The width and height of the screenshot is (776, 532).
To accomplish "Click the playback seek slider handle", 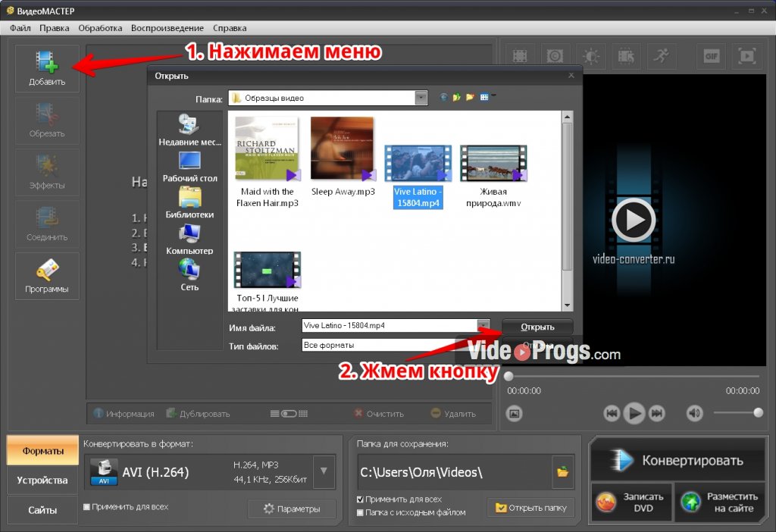I will click(508, 376).
